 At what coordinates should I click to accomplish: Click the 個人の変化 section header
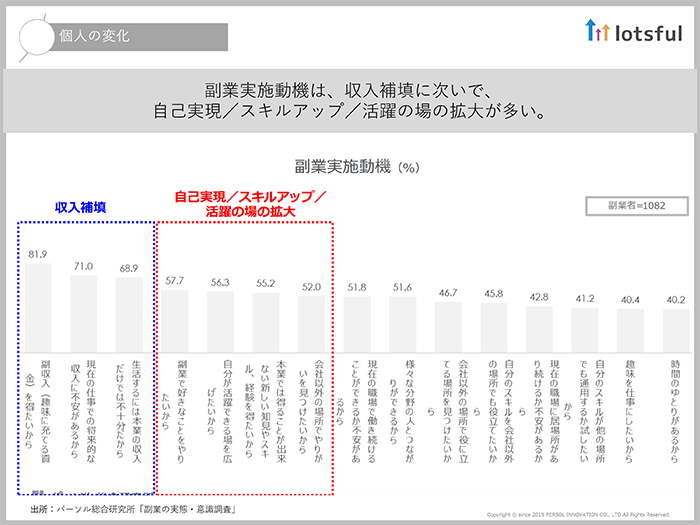[138, 37]
